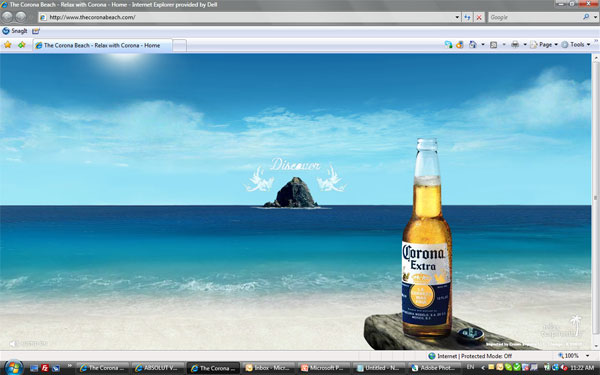Screen dimensions: 600x375
Task: Click the SnagIt toolbar button
Action: coord(15,31)
